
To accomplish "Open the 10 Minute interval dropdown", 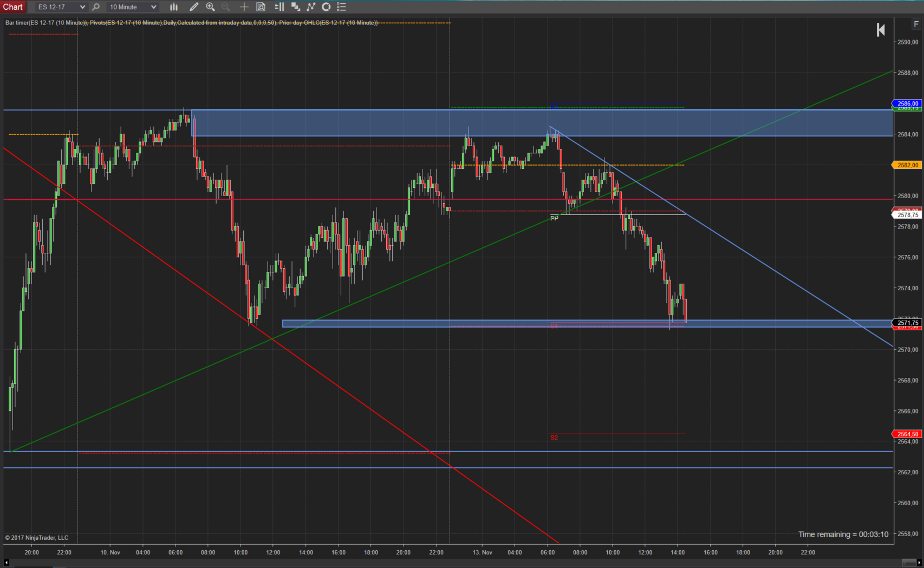I will 132,7.
